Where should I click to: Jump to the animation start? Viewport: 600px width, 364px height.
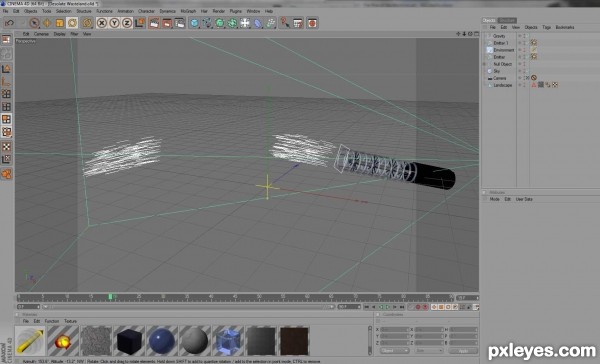click(x=367, y=307)
